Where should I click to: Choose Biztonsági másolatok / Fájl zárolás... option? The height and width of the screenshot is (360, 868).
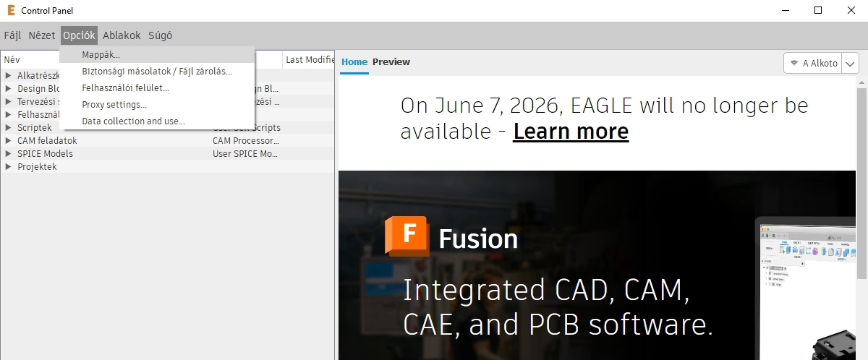coord(157,72)
